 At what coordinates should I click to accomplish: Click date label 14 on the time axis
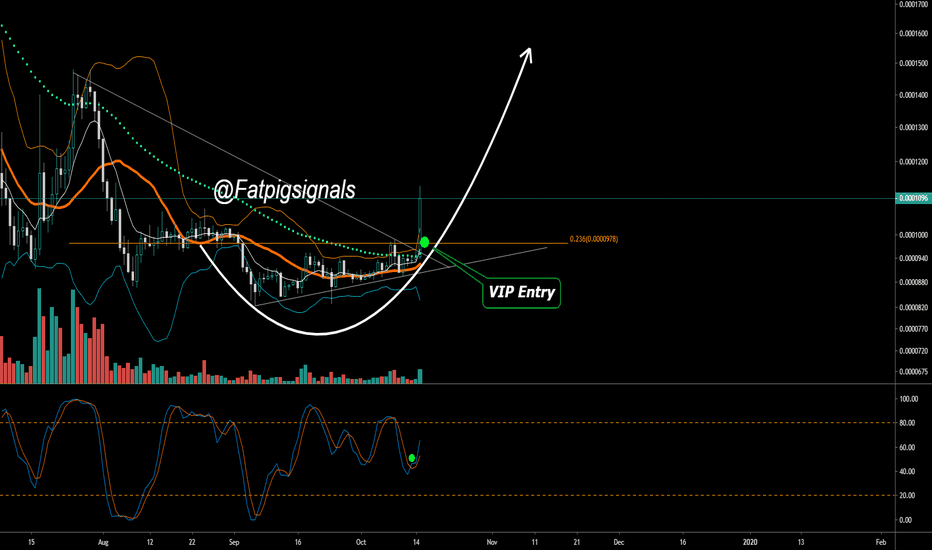pos(417,542)
